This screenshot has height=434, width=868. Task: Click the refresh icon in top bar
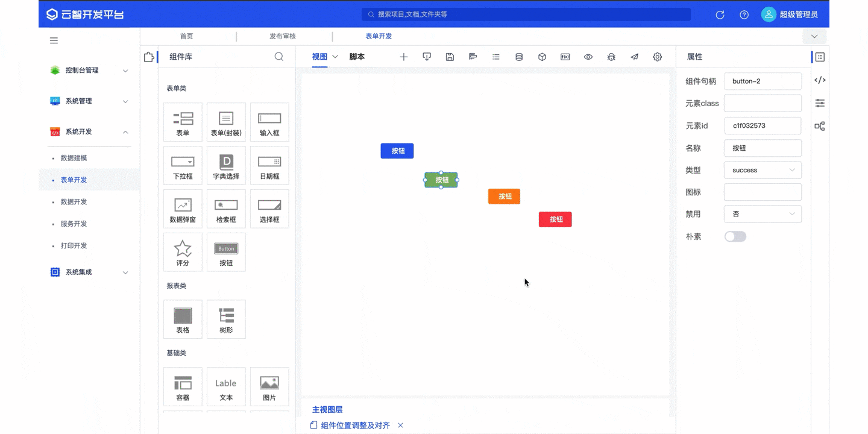[720, 14]
